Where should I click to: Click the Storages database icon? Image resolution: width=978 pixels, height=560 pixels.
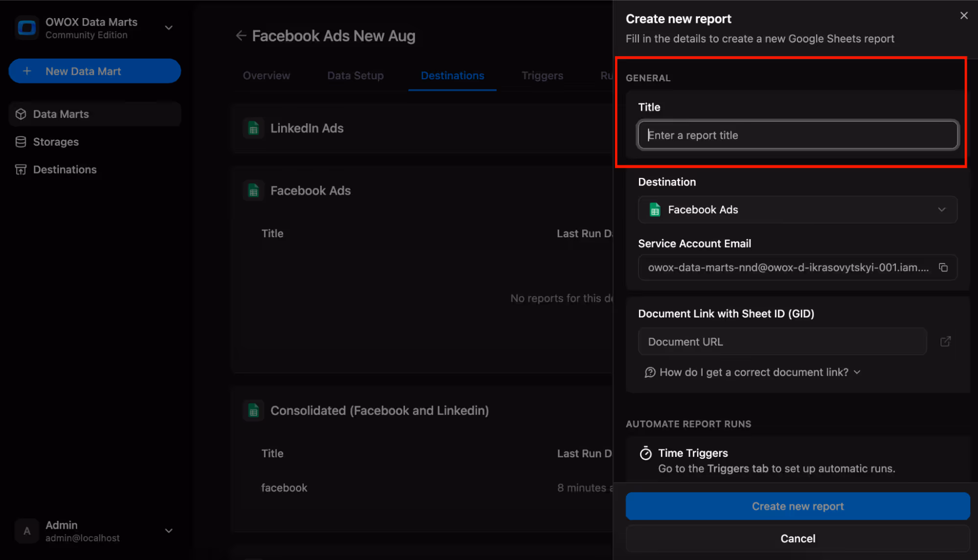[21, 142]
